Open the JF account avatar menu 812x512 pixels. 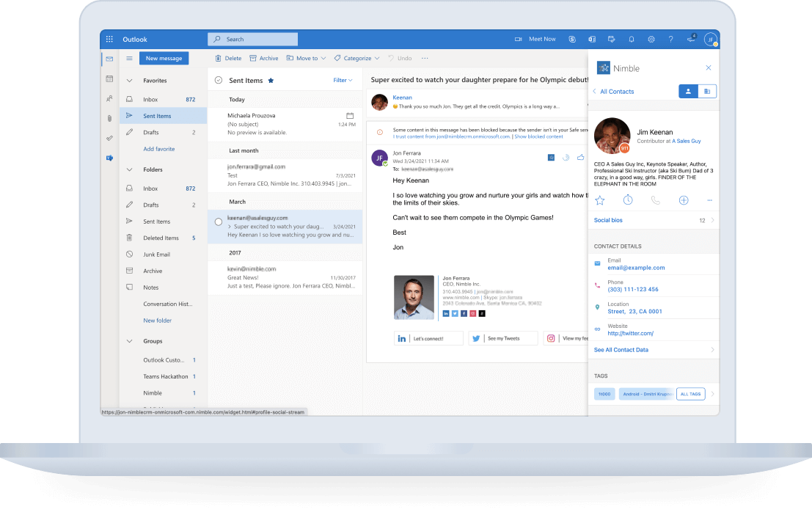click(711, 40)
